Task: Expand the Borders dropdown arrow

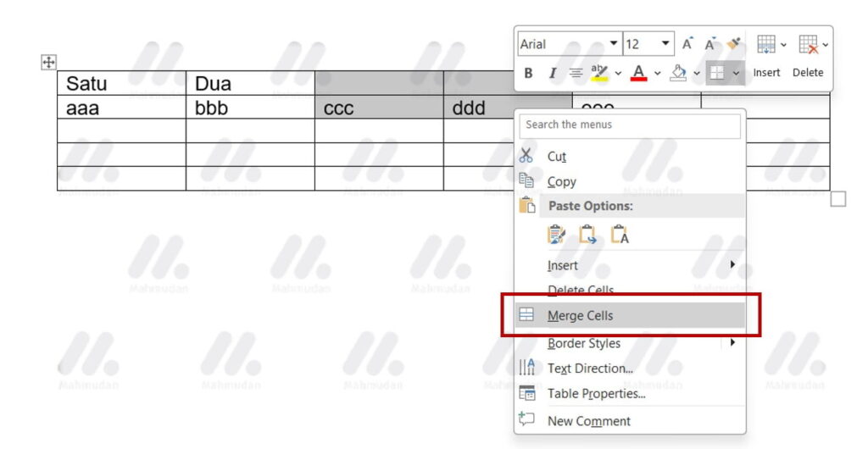Action: (x=736, y=74)
